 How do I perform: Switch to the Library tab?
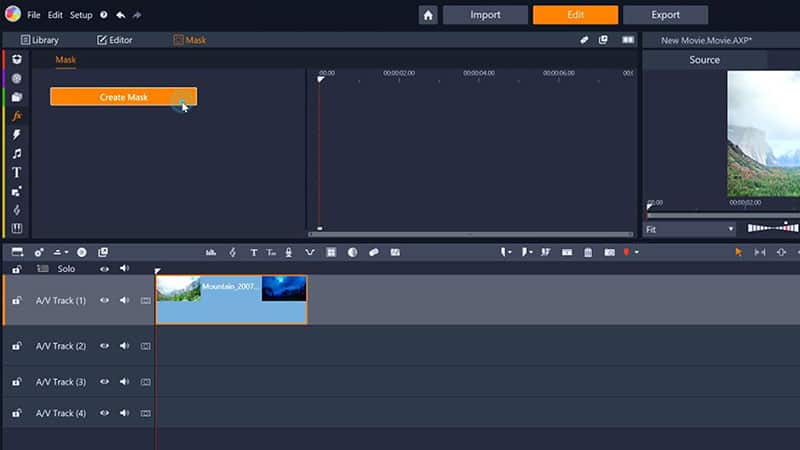pos(40,40)
